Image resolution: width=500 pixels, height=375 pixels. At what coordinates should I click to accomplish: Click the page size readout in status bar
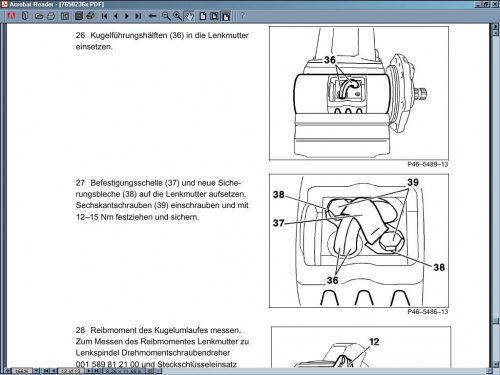(x=123, y=371)
